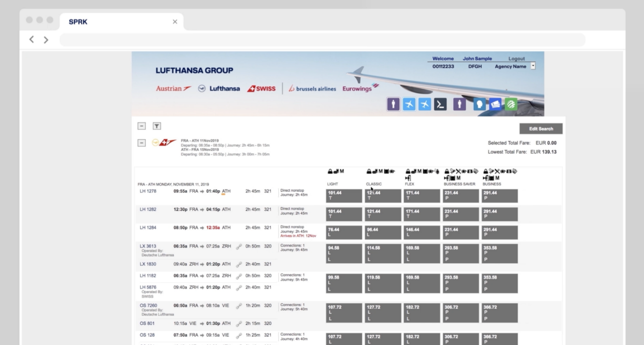
Task: Click the browser address bar
Action: pos(322,40)
